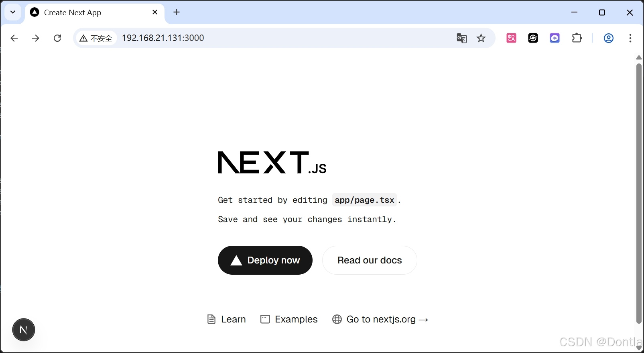Open the pink translation extension icon
The height and width of the screenshot is (353, 644).
511,38
